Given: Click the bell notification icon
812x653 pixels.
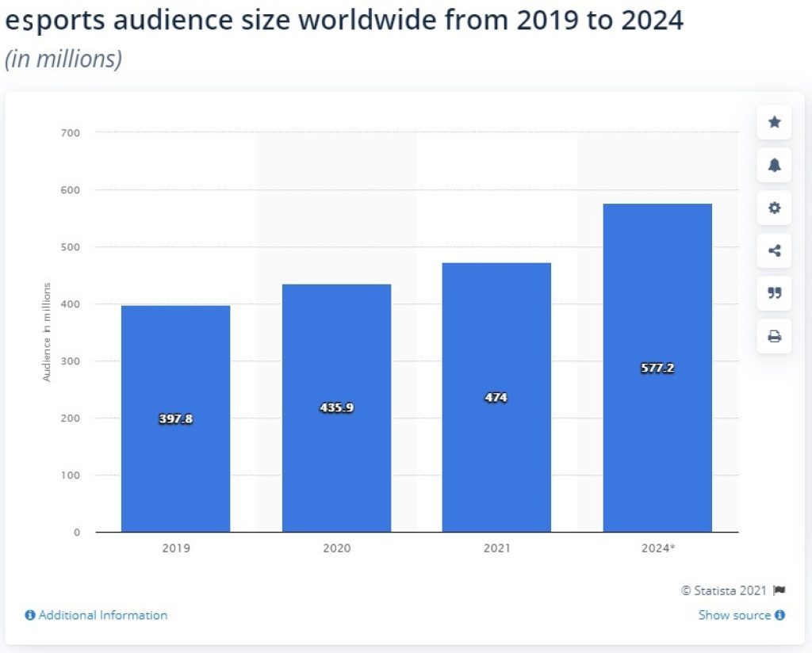Looking at the screenshot, I should pos(774,165).
